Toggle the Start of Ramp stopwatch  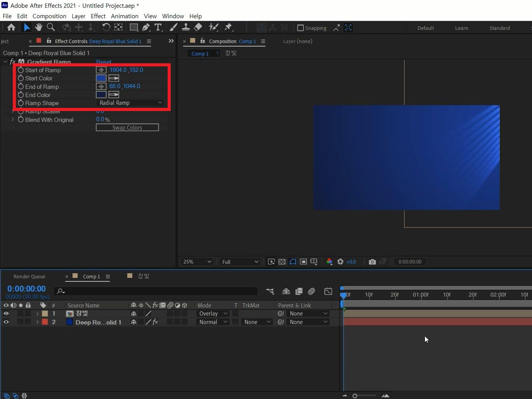point(21,70)
